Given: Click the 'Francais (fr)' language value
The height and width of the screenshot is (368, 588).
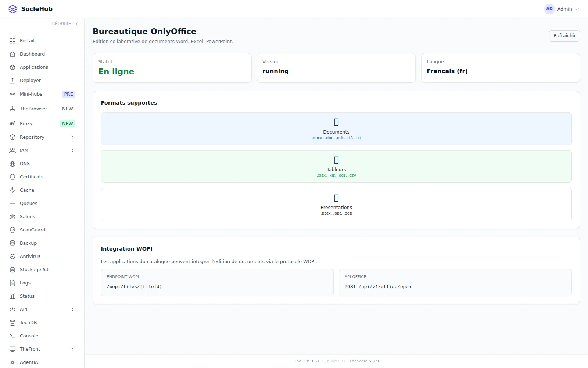Looking at the screenshot, I should [447, 71].
